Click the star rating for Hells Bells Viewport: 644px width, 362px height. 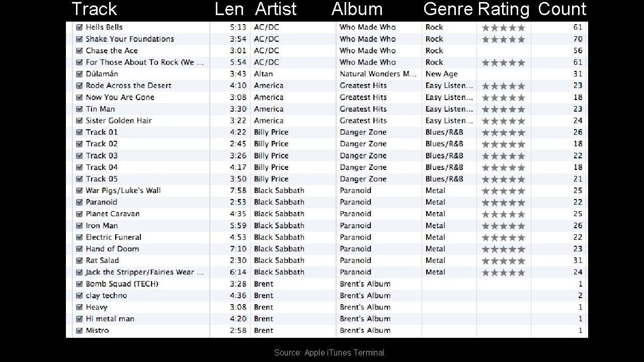coord(503,28)
